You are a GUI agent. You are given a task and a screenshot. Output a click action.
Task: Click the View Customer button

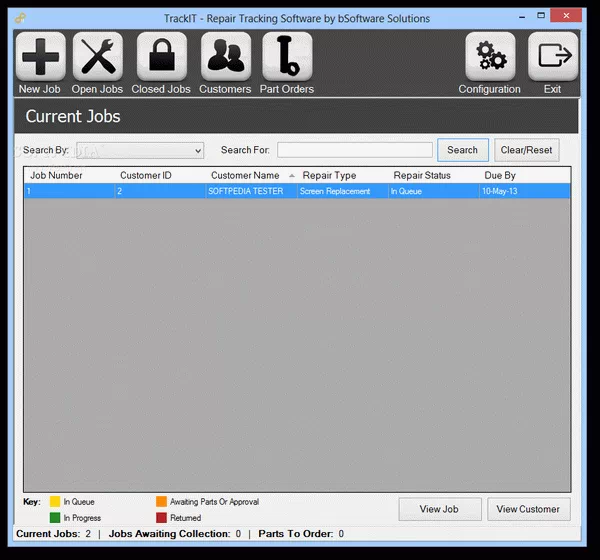[529, 509]
